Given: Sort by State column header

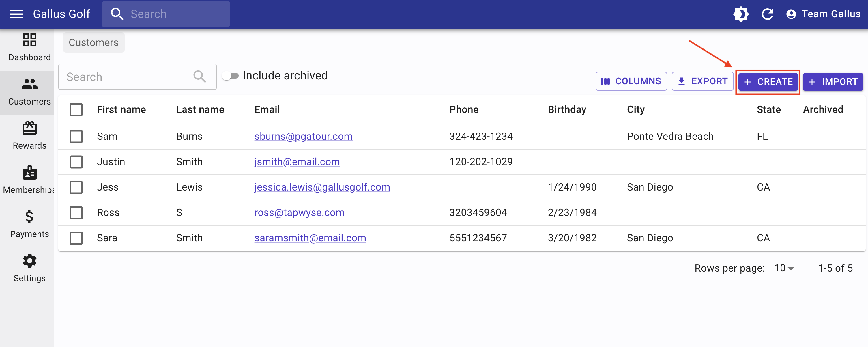Looking at the screenshot, I should click(x=769, y=110).
